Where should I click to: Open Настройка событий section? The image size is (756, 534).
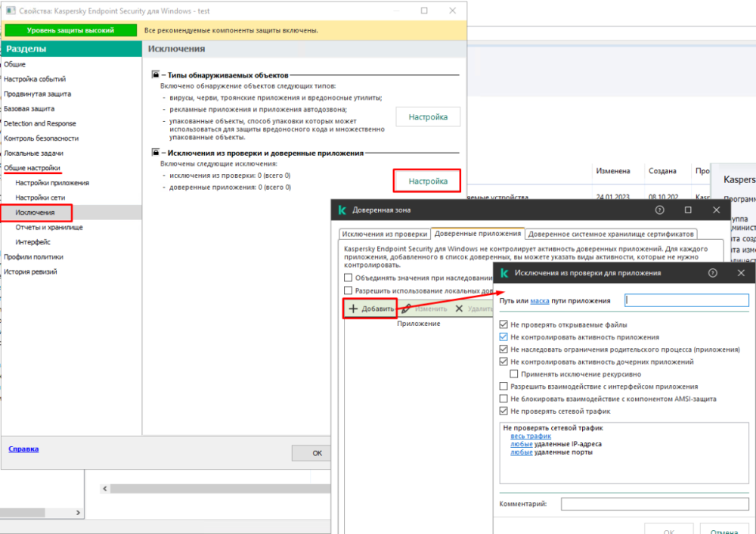click(35, 79)
